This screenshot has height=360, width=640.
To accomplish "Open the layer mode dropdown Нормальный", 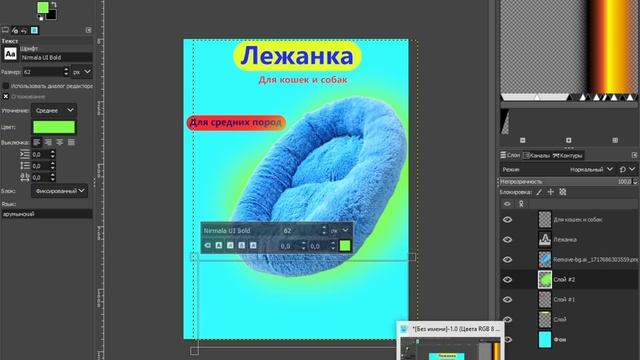I will [591, 169].
